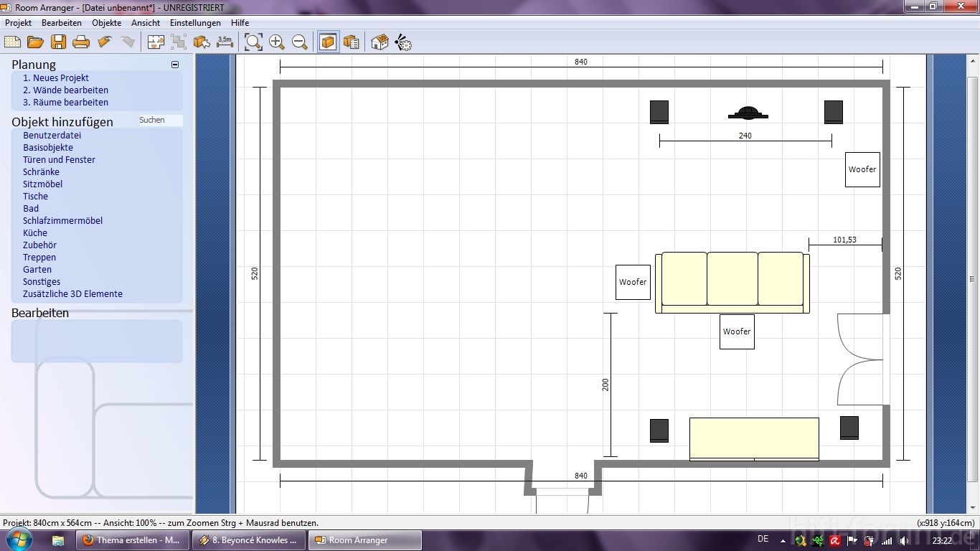Open Zusätzliche 3D Elemente category
This screenshot has height=551, width=980.
coord(72,294)
